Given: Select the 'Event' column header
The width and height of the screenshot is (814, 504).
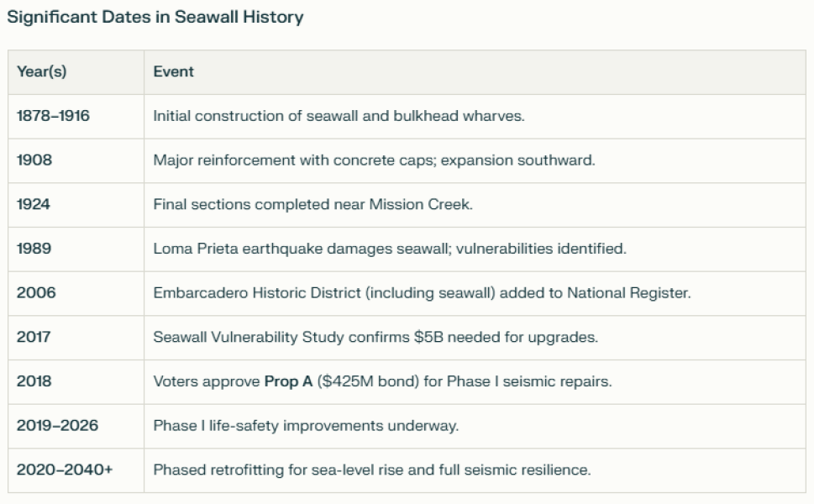Looking at the screenshot, I should [475, 72].
